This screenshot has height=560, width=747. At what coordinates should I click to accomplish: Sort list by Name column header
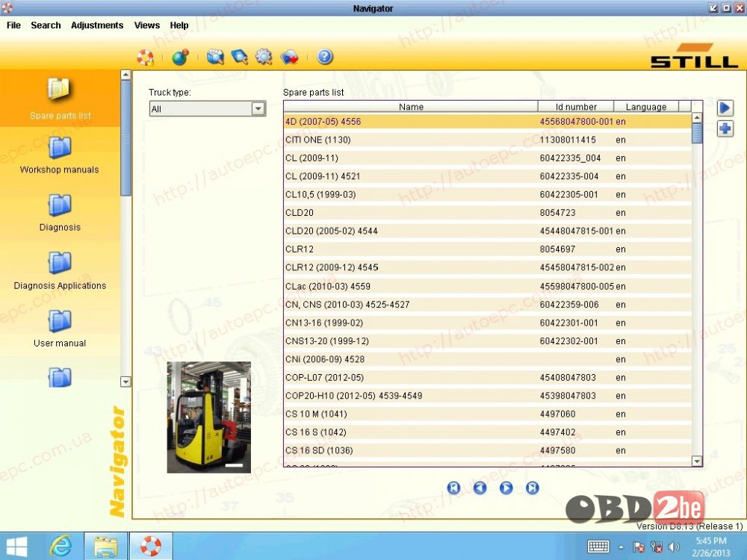411,107
